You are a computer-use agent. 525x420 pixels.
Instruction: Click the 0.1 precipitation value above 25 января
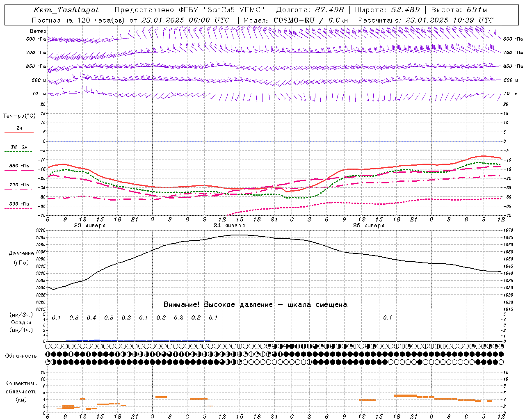click(x=388, y=318)
